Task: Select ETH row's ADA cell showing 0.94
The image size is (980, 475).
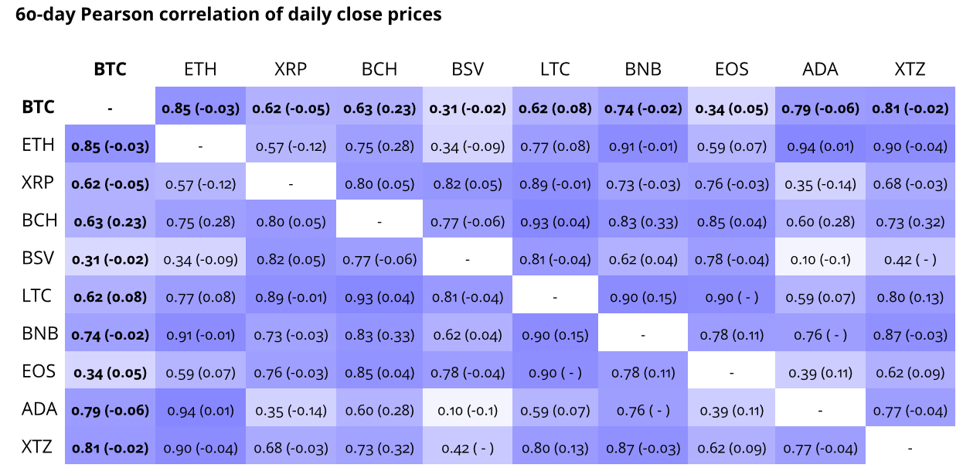Action: [x=821, y=145]
